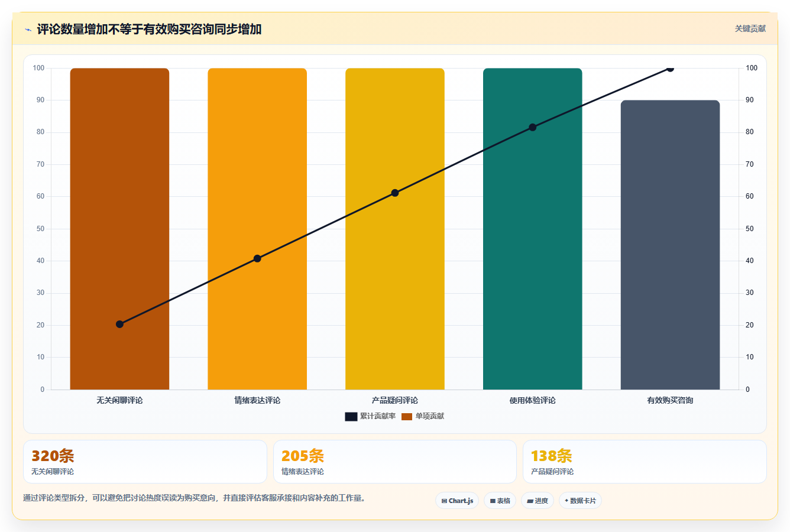Click the lightning icon beside the title
Viewport: 790px width, 532px height.
click(28, 30)
